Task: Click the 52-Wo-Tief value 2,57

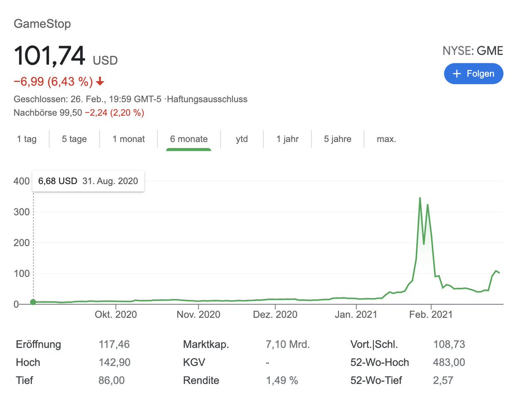Action: click(443, 380)
